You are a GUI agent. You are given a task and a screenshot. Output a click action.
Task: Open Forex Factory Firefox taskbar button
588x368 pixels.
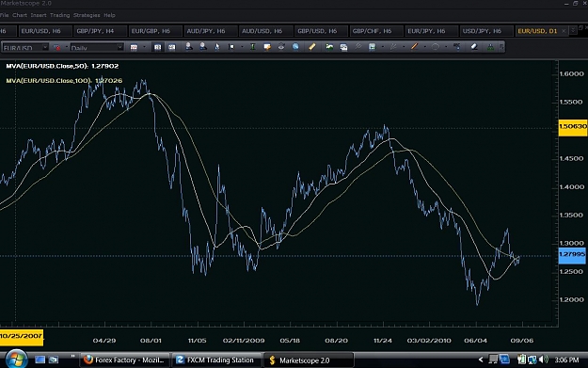[125, 360]
